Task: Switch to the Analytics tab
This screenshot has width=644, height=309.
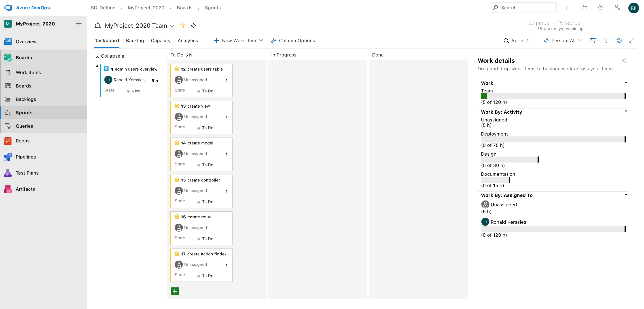Action: pos(188,40)
